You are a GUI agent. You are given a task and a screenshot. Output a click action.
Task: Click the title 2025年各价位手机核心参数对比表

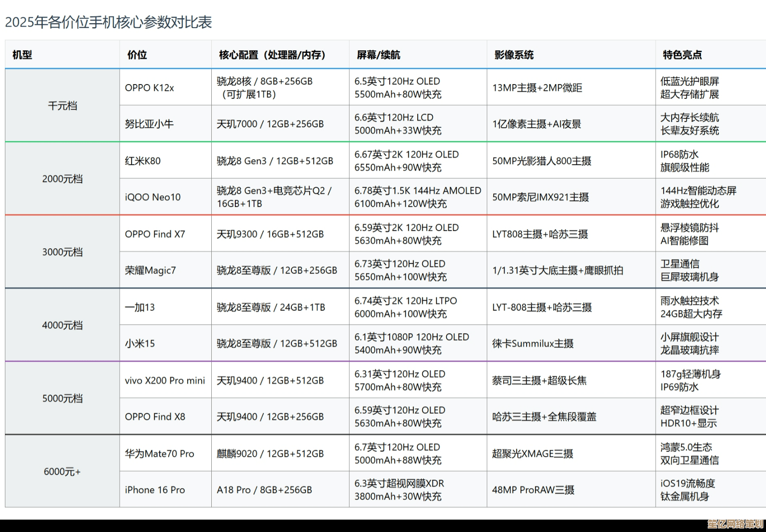click(x=109, y=22)
